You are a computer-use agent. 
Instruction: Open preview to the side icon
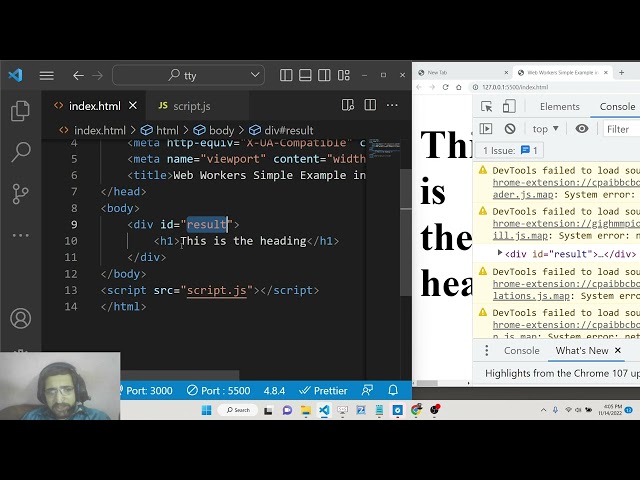coord(348,105)
